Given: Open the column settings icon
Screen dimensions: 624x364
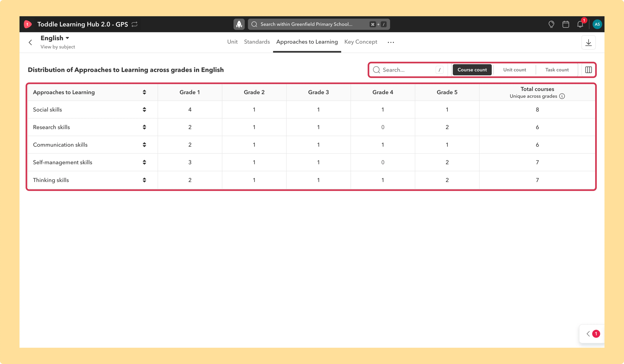Looking at the screenshot, I should (588, 70).
